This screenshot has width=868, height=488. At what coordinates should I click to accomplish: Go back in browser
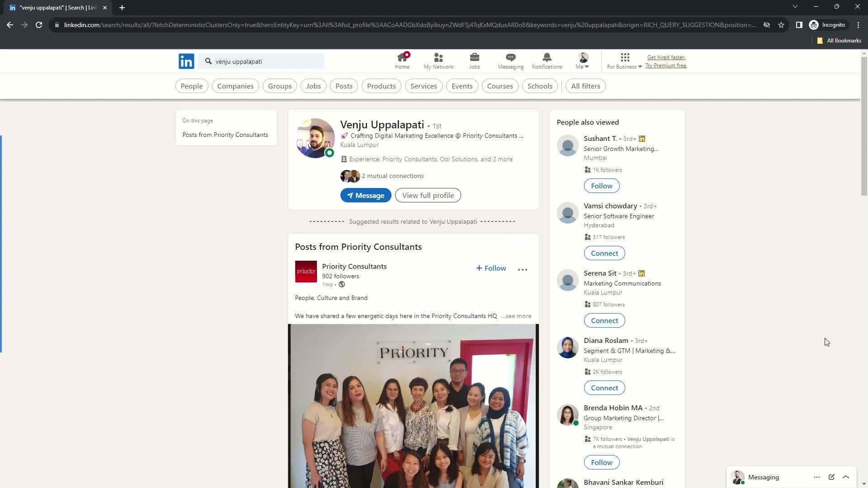(x=10, y=25)
